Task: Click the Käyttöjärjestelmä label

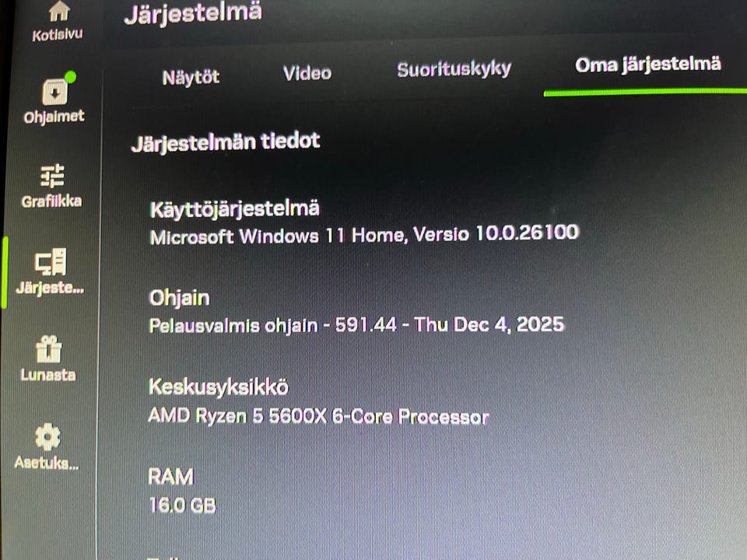Action: [235, 209]
